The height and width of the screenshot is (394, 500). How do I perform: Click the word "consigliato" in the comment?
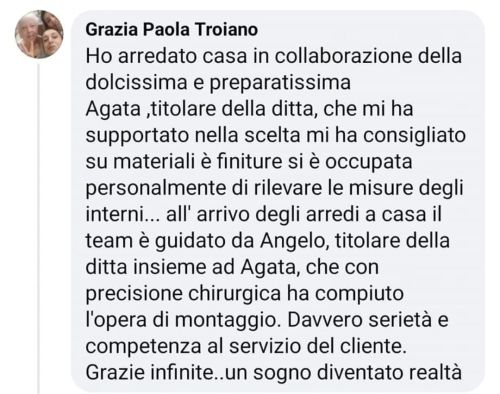click(414, 135)
